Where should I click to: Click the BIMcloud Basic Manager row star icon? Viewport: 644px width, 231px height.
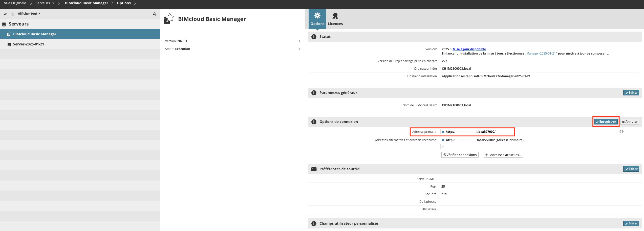pyautogui.click(x=9, y=34)
